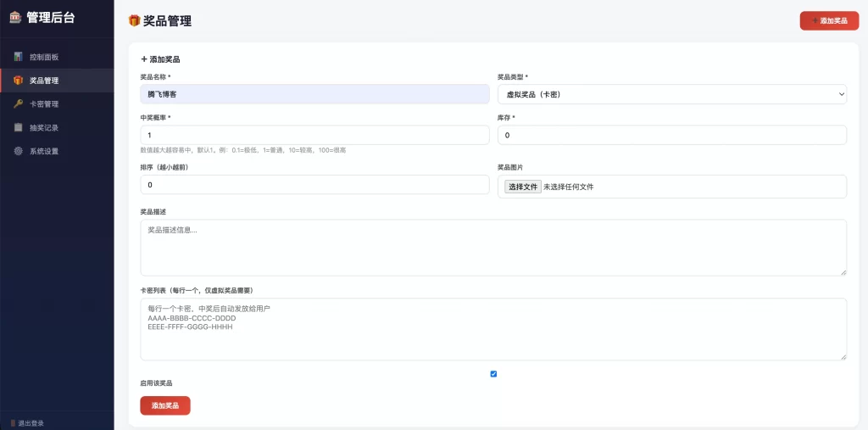Screen dimensions: 868x430
Task: Select the 库存 input field
Action: 671,135
